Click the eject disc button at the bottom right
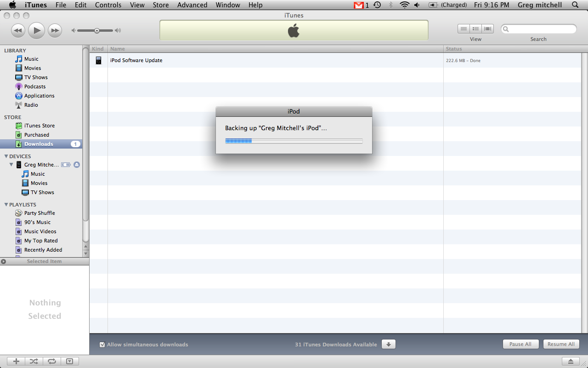This screenshot has width=588, height=368. 571,362
